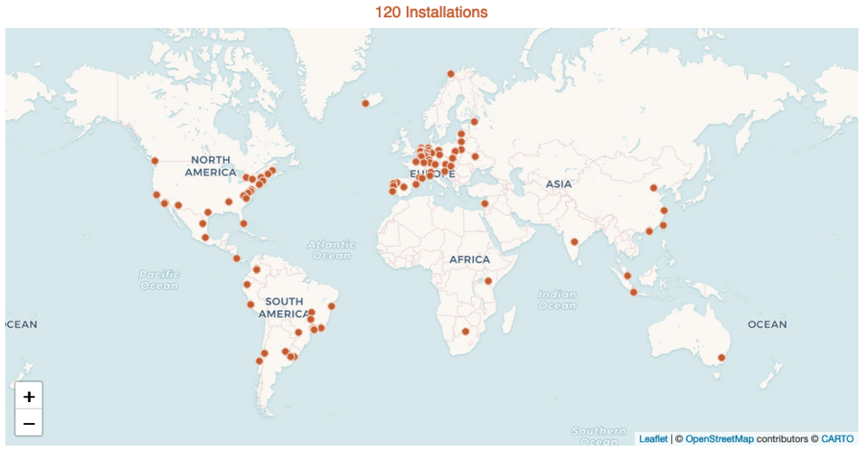The image size is (868, 450).
Task: Select the marker in the Pacific Northwest
Action: click(155, 161)
